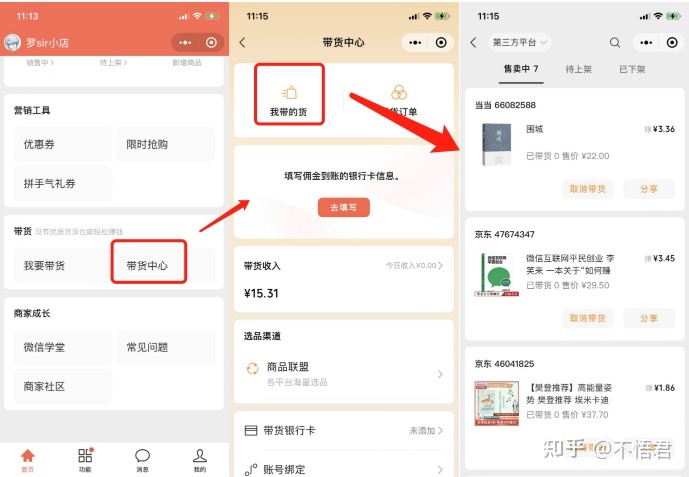Open the 拼手气礼券 tool
Screen dimensions: 689x477
[62, 183]
